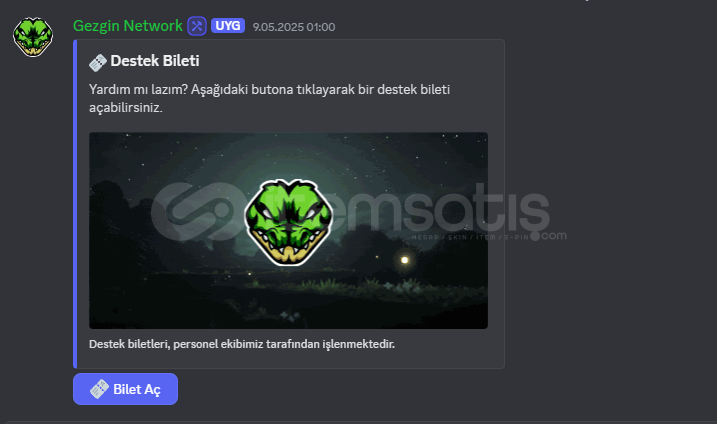Click the UYG app tag

coord(228,26)
